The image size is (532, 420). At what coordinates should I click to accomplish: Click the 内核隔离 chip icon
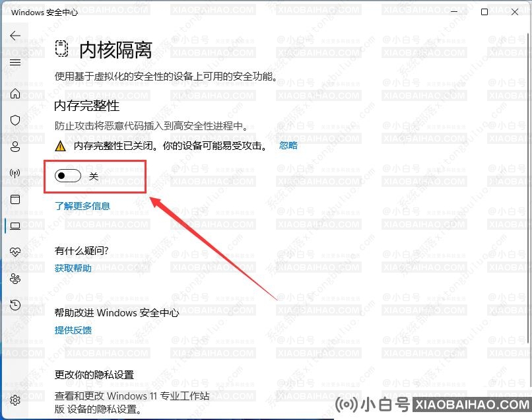pos(61,49)
